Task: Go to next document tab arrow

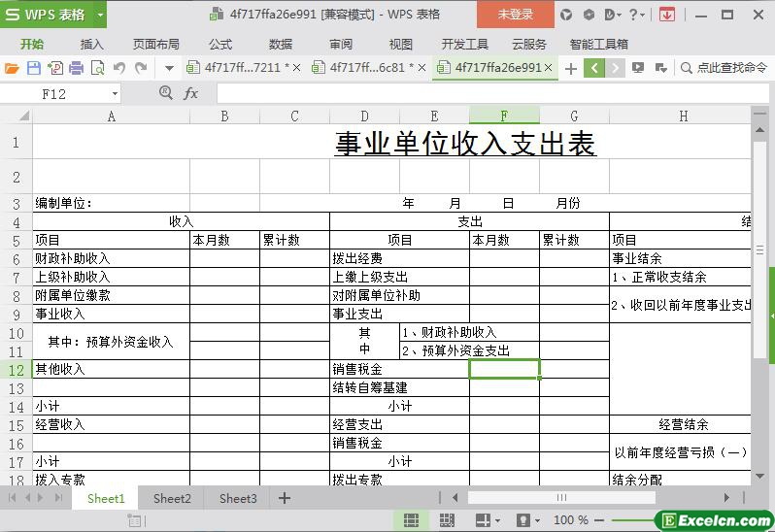Action: (x=615, y=68)
